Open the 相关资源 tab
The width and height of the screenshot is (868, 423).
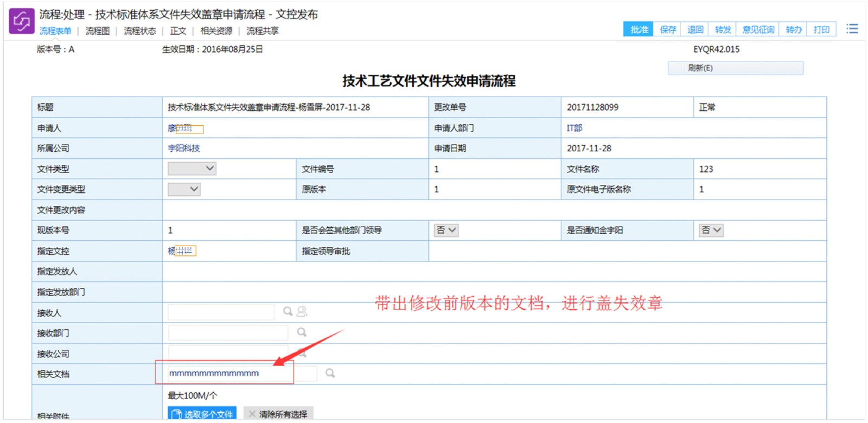click(216, 31)
